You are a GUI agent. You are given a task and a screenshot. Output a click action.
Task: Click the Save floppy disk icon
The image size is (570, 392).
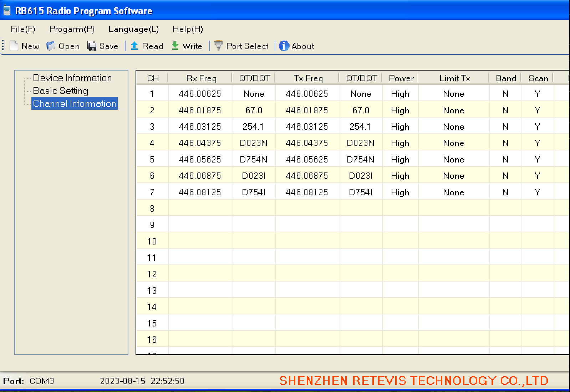click(92, 46)
